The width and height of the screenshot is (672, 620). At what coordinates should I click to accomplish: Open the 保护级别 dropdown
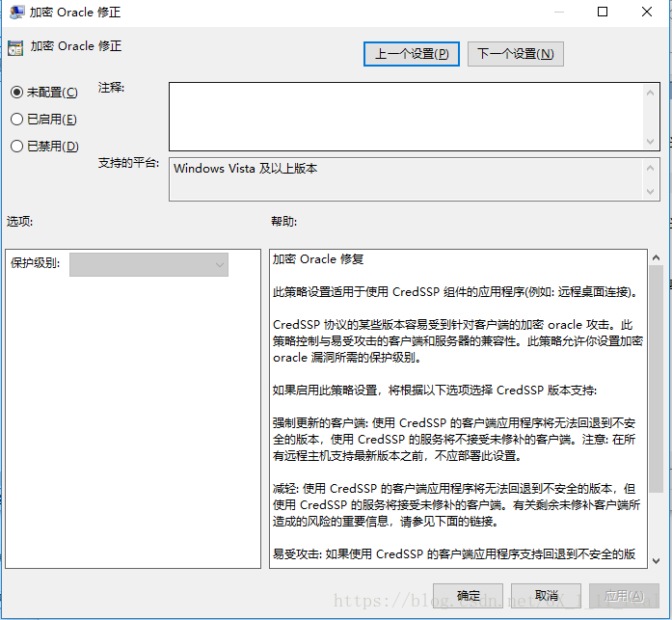[x=148, y=264]
